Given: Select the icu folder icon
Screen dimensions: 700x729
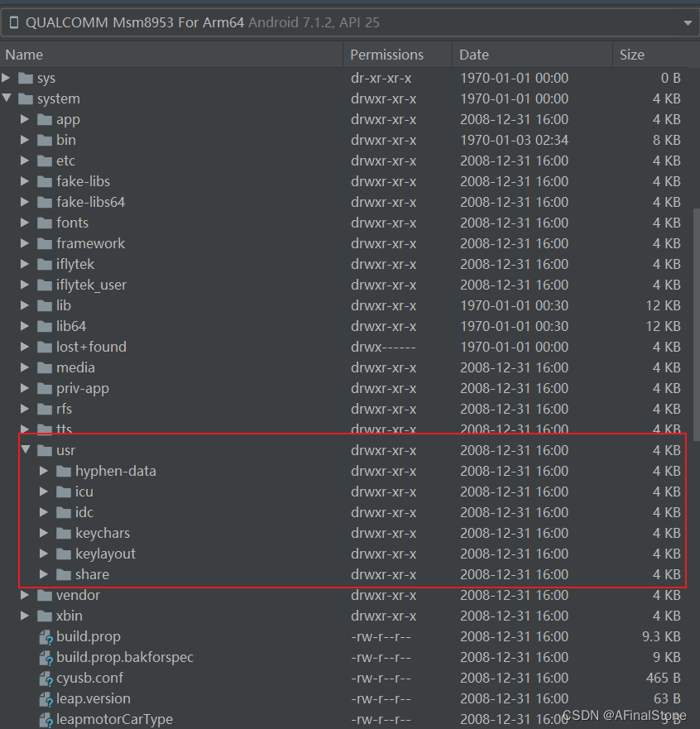Looking at the screenshot, I should pyautogui.click(x=64, y=492).
